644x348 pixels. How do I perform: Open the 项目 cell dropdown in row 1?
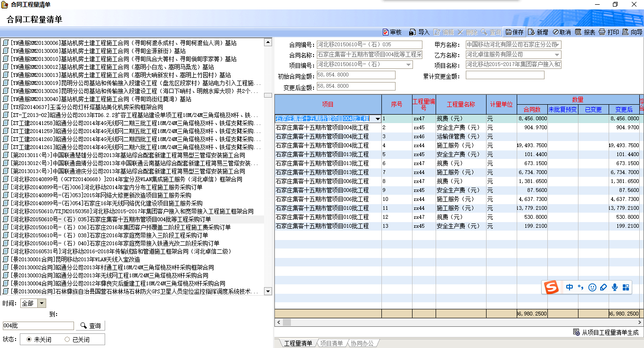coord(378,119)
